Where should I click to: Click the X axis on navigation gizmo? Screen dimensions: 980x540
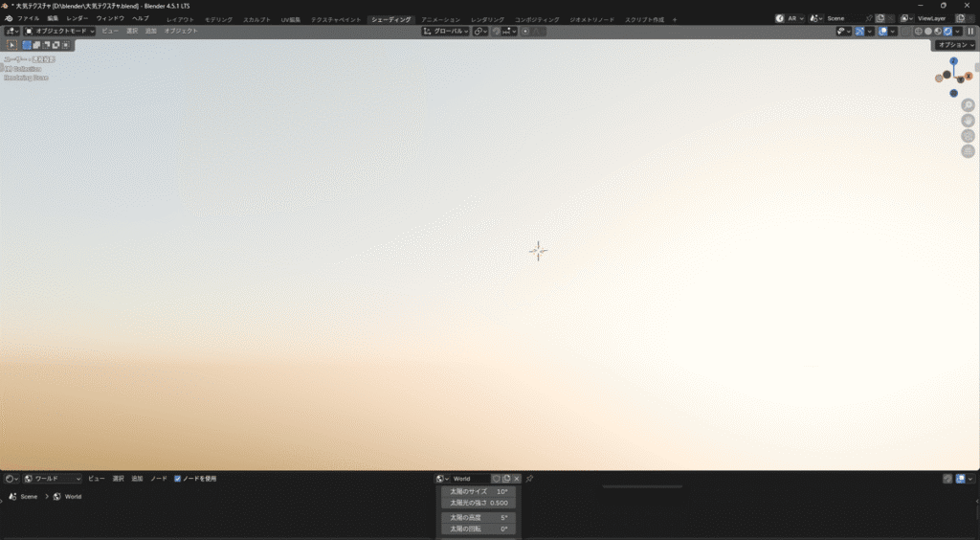(x=969, y=76)
